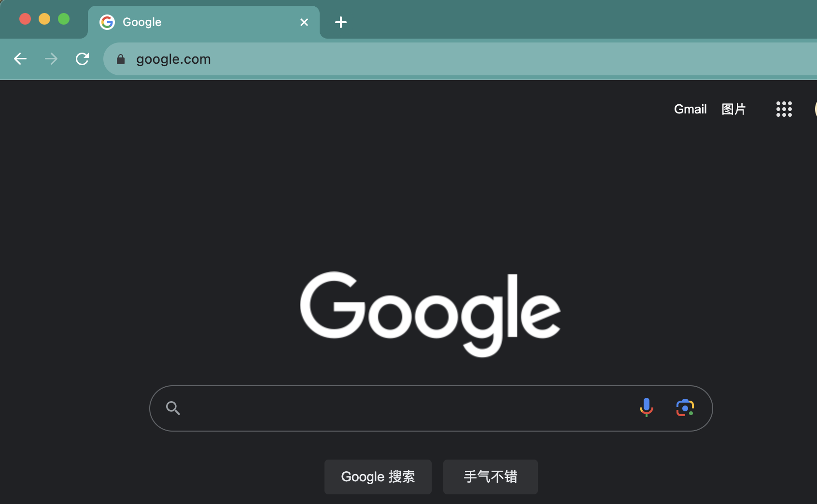Select the Google tab

(204, 22)
